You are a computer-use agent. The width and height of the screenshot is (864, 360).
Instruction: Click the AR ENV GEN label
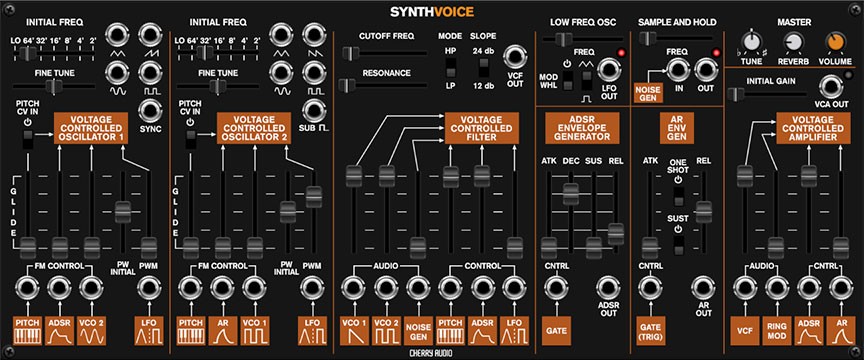677,128
